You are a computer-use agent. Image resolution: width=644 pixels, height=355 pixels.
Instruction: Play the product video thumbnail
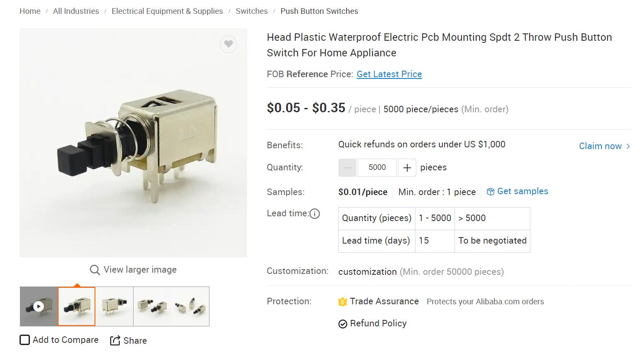point(39,306)
